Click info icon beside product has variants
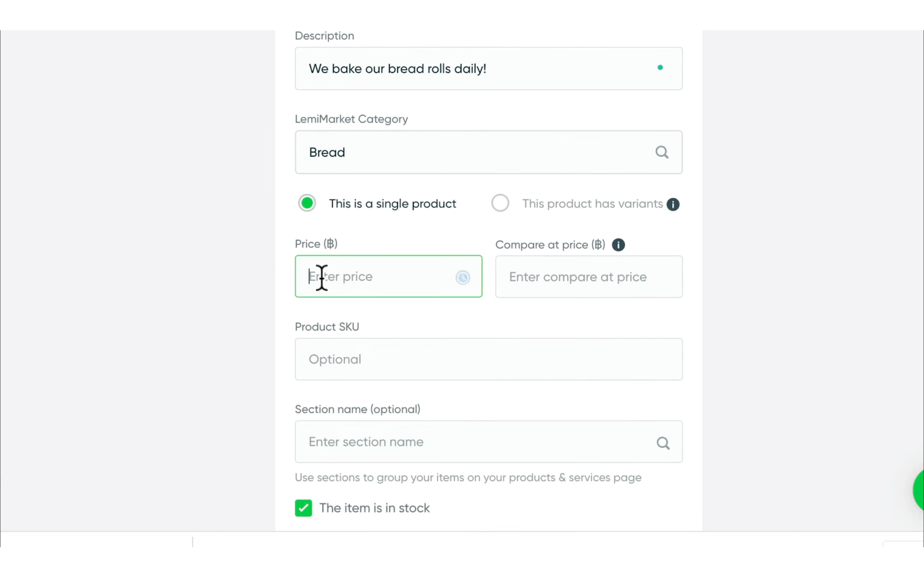The width and height of the screenshot is (924, 578). (x=673, y=205)
